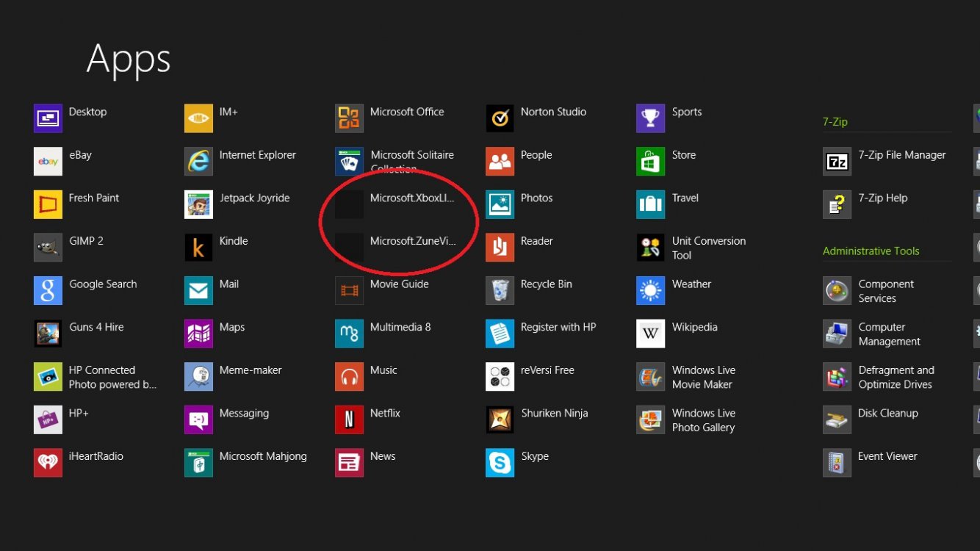This screenshot has height=551, width=980.
Task: Open the Music app icon
Action: [349, 377]
